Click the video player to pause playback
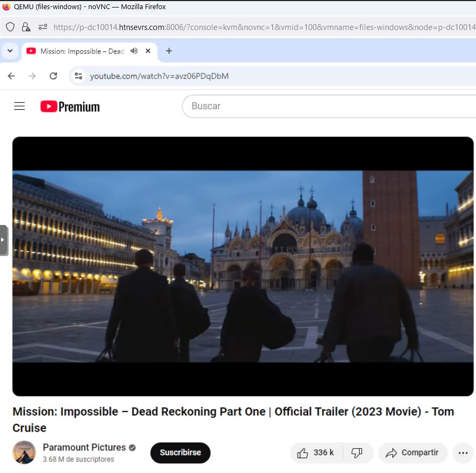 point(243,266)
